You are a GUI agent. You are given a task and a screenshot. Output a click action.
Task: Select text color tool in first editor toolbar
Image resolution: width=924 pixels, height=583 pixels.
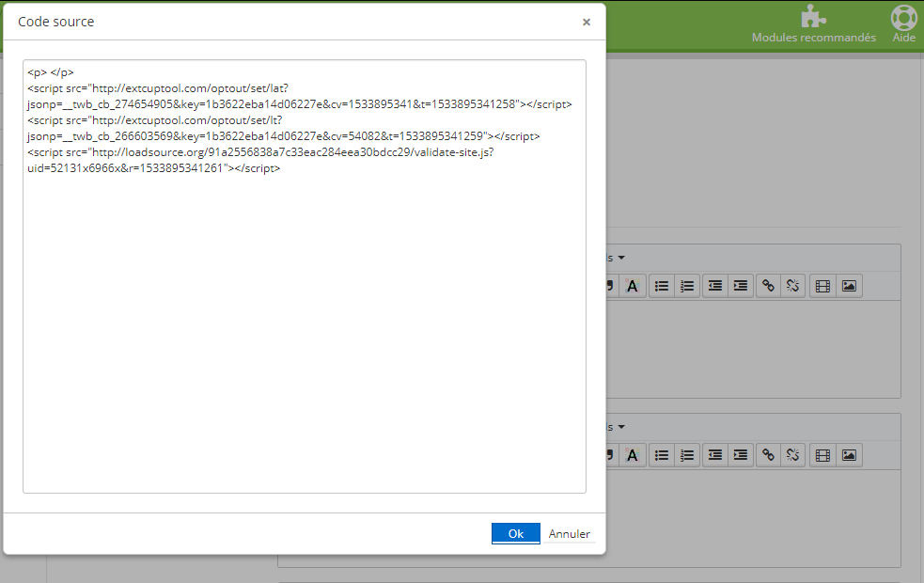(633, 287)
